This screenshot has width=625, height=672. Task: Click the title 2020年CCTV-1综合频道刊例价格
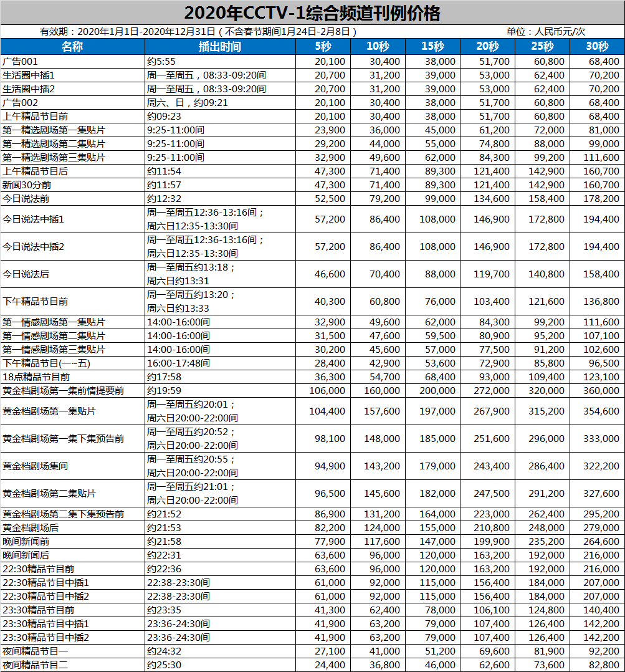coord(312,12)
